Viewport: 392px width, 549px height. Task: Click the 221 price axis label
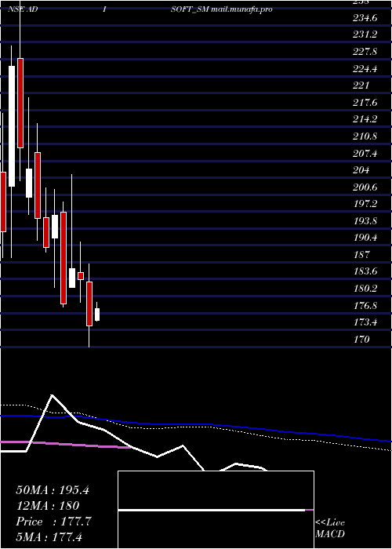pyautogui.click(x=361, y=85)
